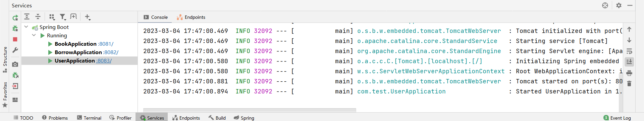The image size is (644, 121).
Task: Click the update running application bug icon
Action: pos(15,75)
